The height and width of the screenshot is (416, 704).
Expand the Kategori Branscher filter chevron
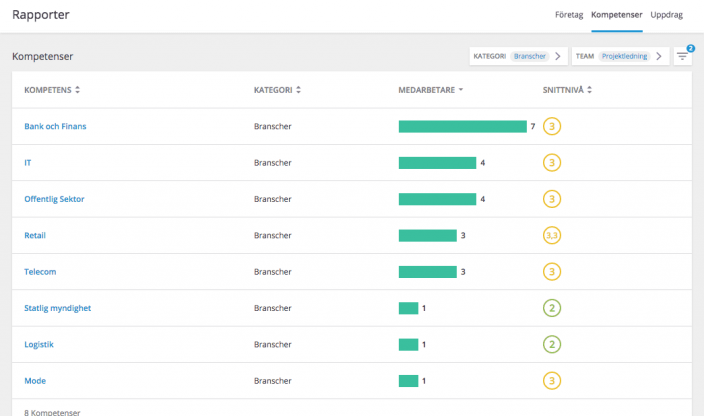click(x=558, y=56)
